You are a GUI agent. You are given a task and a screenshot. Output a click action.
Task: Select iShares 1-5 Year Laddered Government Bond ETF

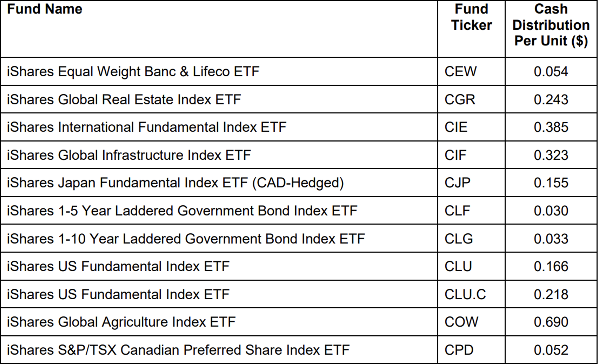[x=182, y=211]
